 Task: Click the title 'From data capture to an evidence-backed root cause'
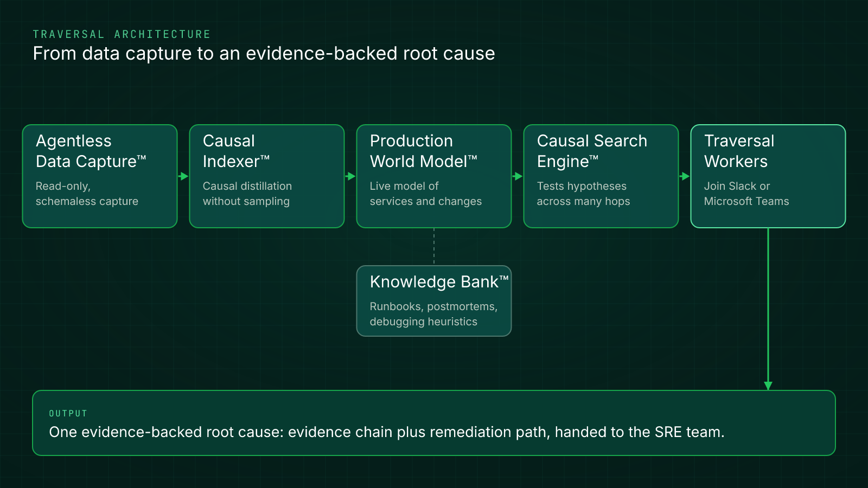pyautogui.click(x=264, y=54)
